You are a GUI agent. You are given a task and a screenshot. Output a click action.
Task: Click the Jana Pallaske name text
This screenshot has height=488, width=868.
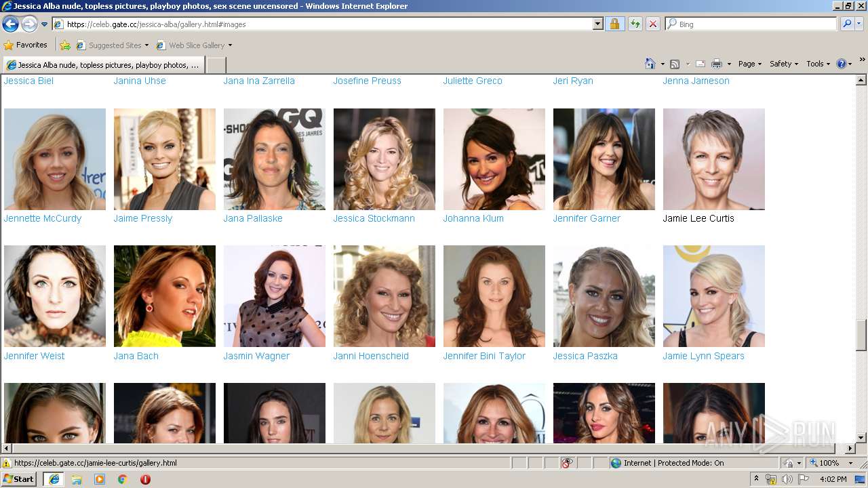(253, 218)
